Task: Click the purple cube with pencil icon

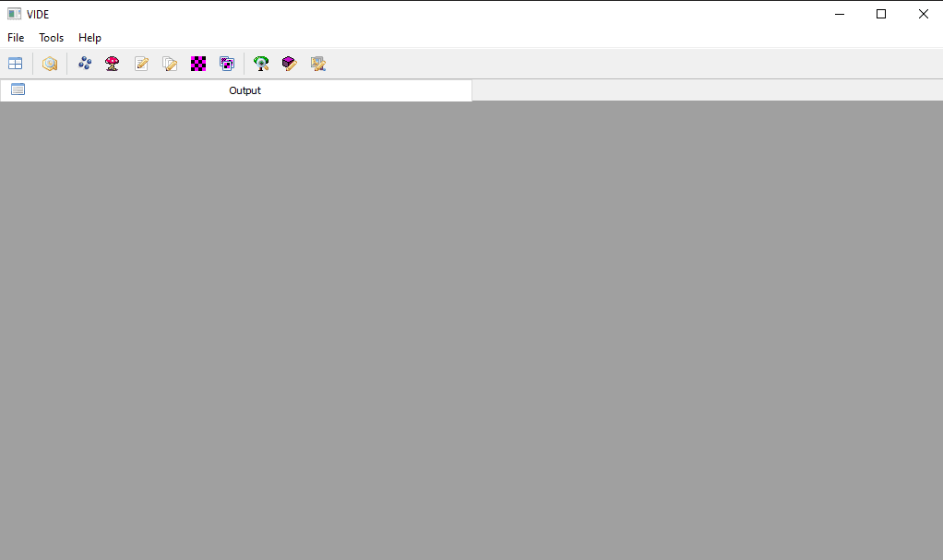Action: tap(290, 63)
